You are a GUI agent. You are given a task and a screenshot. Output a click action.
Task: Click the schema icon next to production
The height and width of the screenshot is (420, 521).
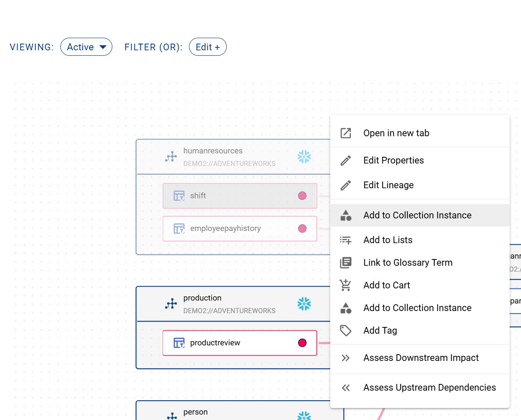pyautogui.click(x=171, y=304)
